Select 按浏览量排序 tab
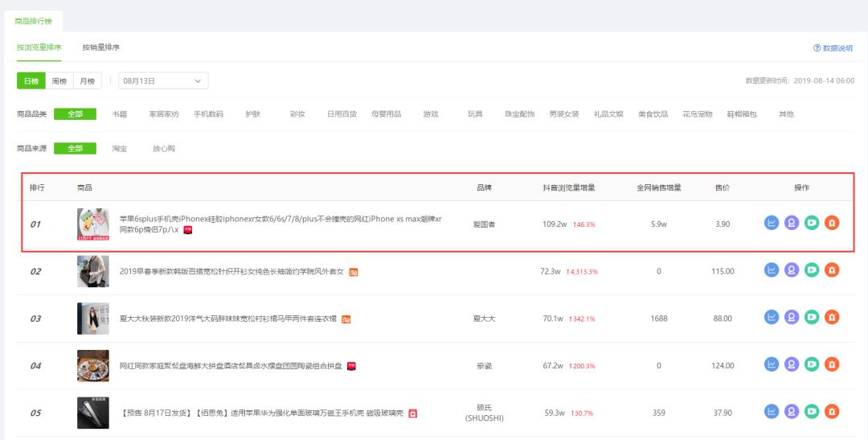Image resolution: width=868 pixels, height=440 pixels. click(39, 47)
